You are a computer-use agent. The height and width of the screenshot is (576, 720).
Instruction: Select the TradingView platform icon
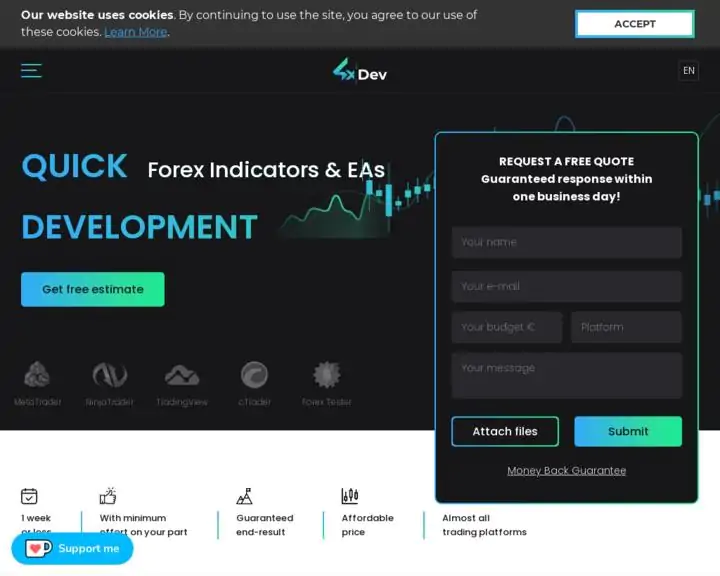[182, 376]
